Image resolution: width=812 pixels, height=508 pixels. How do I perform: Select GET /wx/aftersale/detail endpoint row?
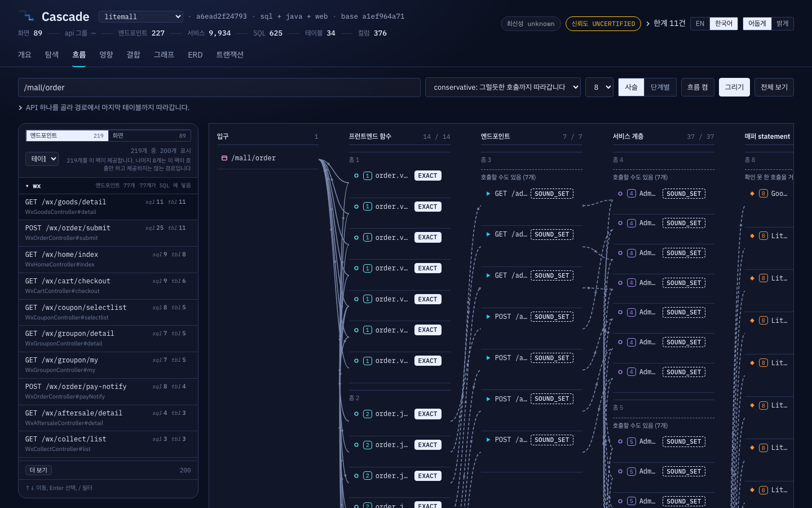(x=108, y=418)
